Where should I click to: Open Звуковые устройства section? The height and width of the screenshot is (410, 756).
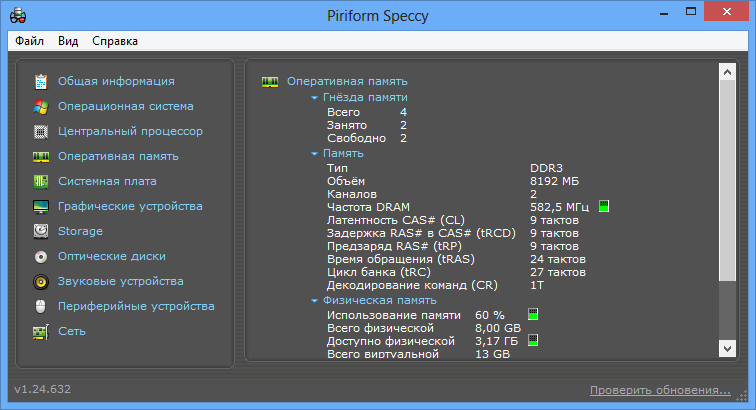(x=121, y=282)
